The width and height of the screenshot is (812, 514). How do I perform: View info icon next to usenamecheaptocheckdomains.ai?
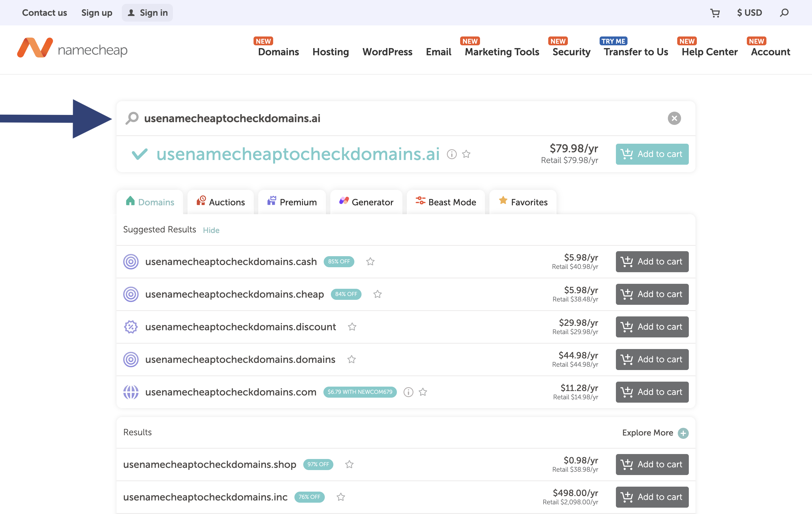pos(452,154)
